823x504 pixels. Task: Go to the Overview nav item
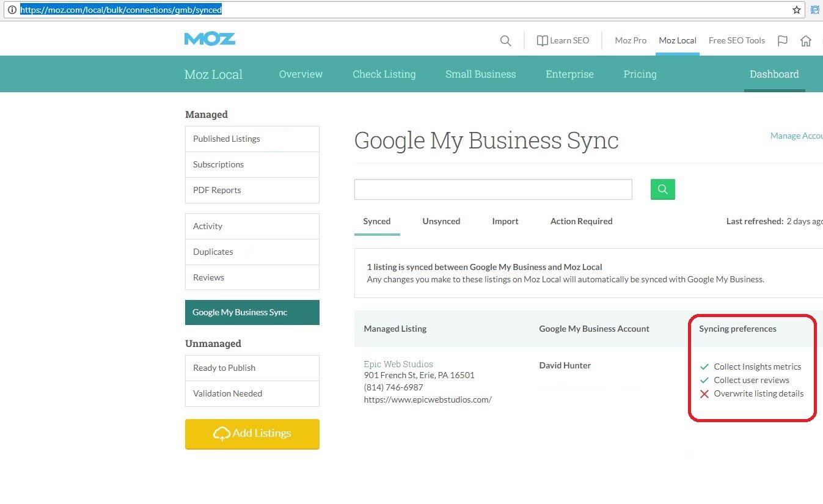[301, 74]
